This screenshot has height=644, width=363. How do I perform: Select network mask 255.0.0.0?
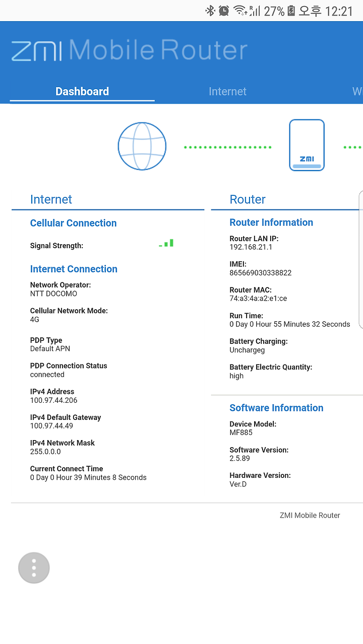coord(45,452)
